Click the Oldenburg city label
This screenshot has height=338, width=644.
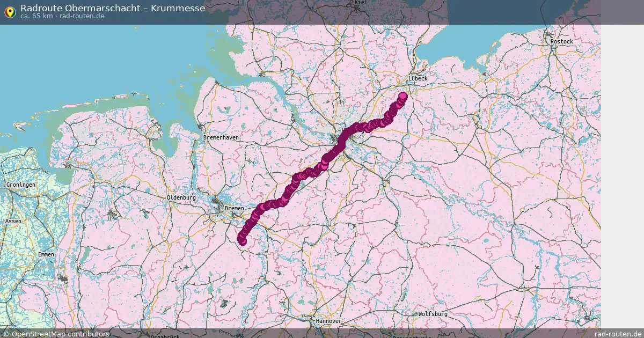click(181, 197)
